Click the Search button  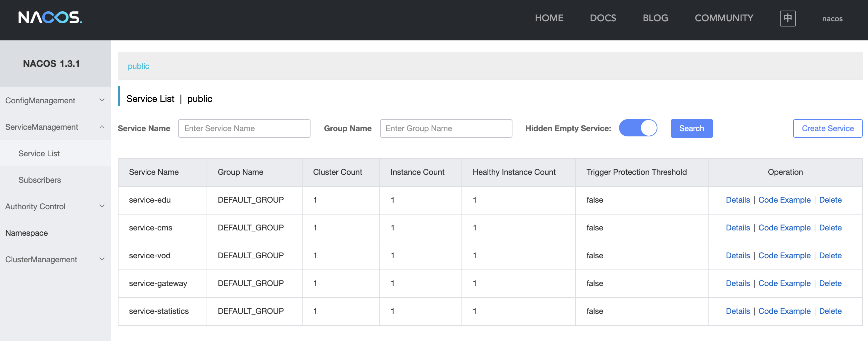pos(692,128)
